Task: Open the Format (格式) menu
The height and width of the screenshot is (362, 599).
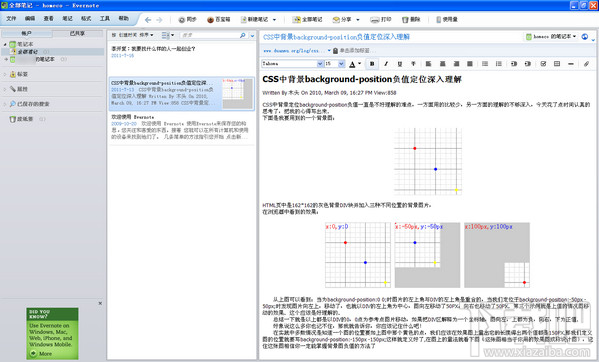Action: coord(86,18)
